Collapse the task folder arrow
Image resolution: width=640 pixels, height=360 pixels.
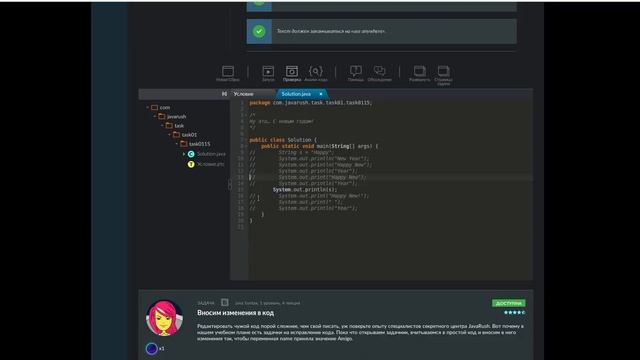click(162, 125)
